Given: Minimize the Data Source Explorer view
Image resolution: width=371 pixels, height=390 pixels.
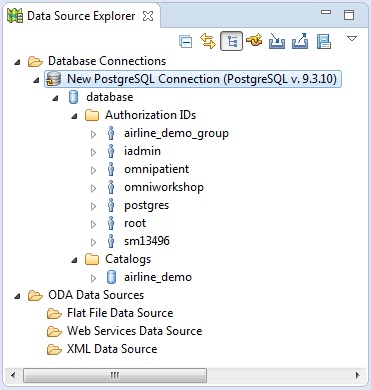Looking at the screenshot, I should click(x=326, y=12).
